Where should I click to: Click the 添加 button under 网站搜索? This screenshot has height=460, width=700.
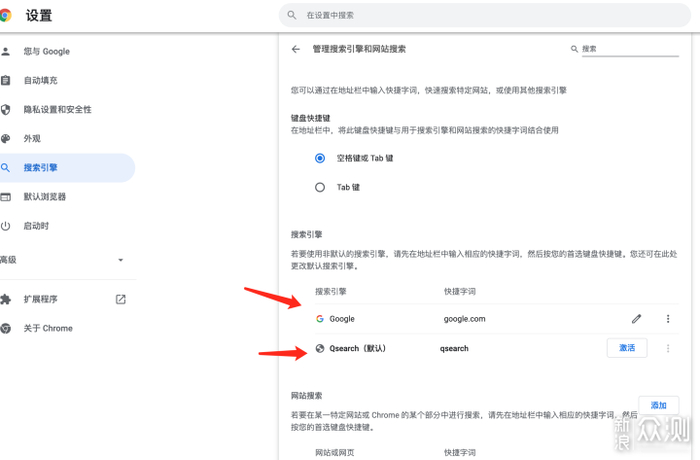pos(658,405)
